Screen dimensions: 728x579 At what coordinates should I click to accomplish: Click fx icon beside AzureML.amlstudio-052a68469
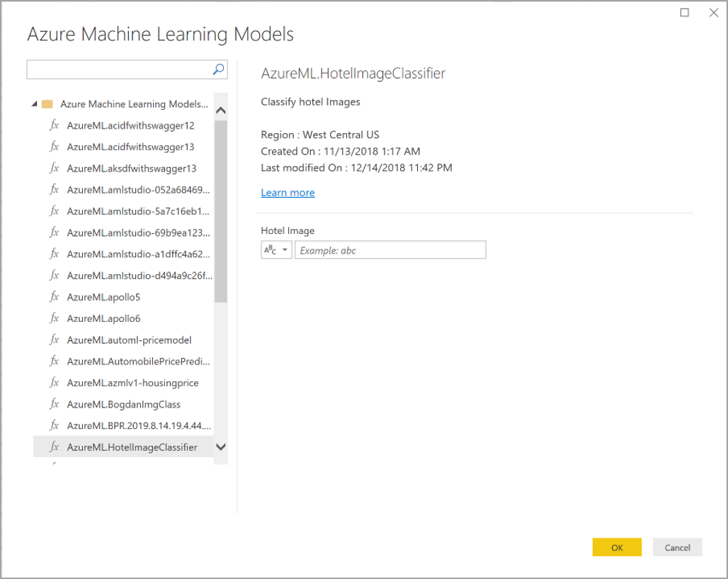pos(55,189)
